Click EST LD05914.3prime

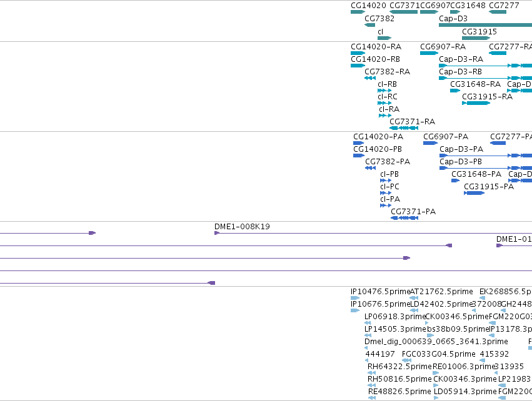(436, 399)
